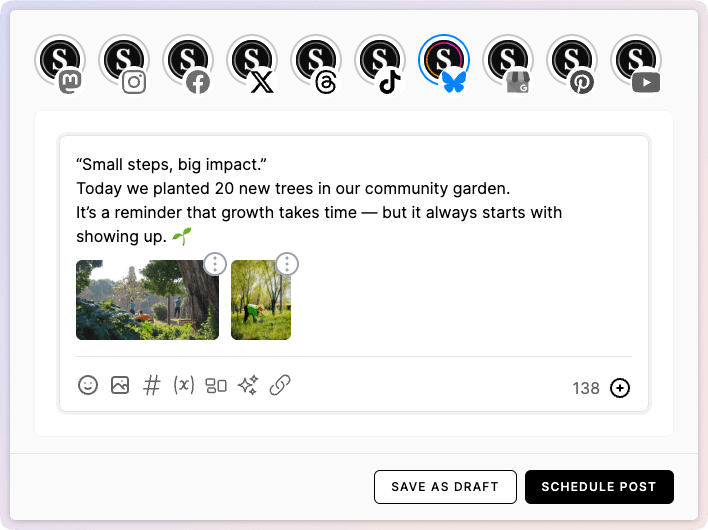Screen dimensions: 708x530
Task: Click the insert image icon
Action: (x=120, y=385)
